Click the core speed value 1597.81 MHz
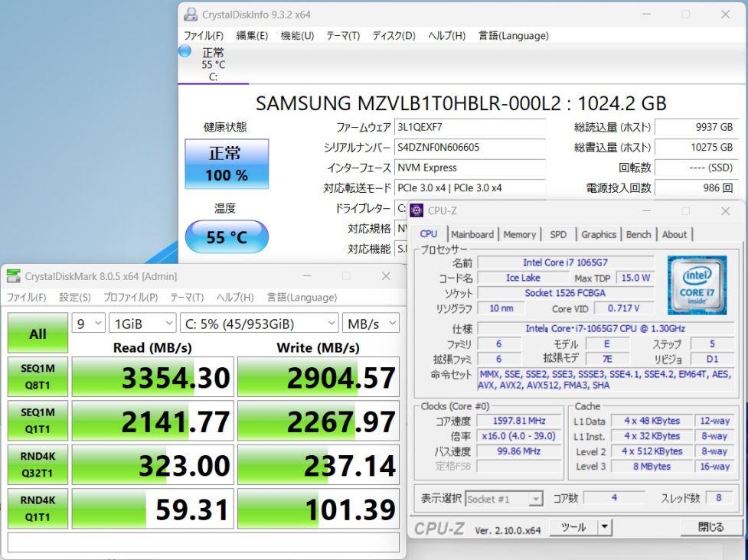This screenshot has height=560, width=748. 519,421
